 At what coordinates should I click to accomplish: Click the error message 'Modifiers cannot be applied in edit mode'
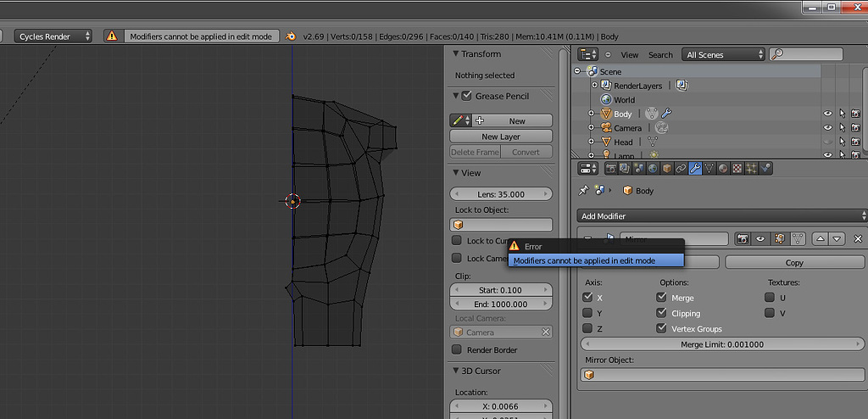point(596,260)
